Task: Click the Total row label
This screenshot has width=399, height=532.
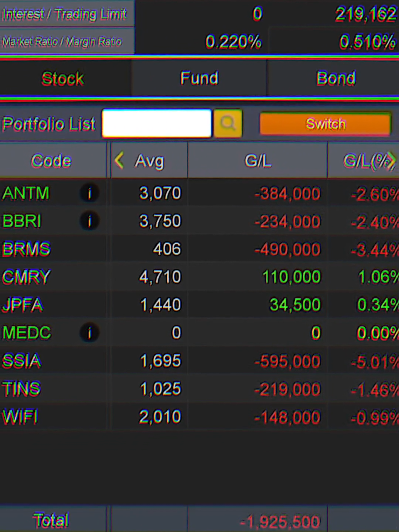Action: click(x=51, y=520)
